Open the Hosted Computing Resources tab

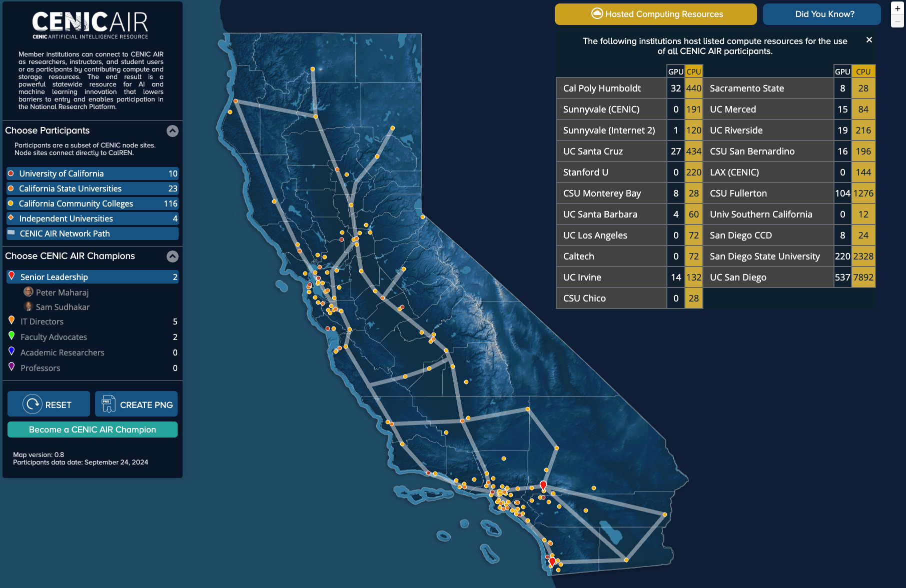(x=655, y=14)
